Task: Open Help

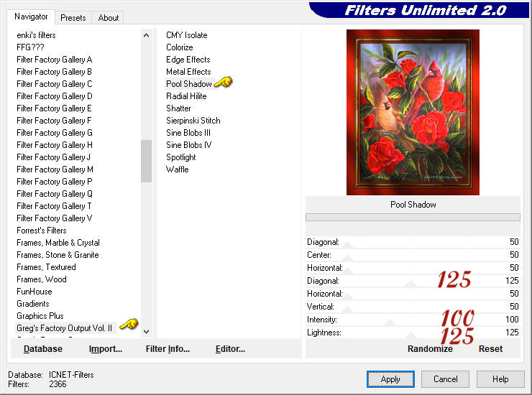Action: (x=500, y=379)
